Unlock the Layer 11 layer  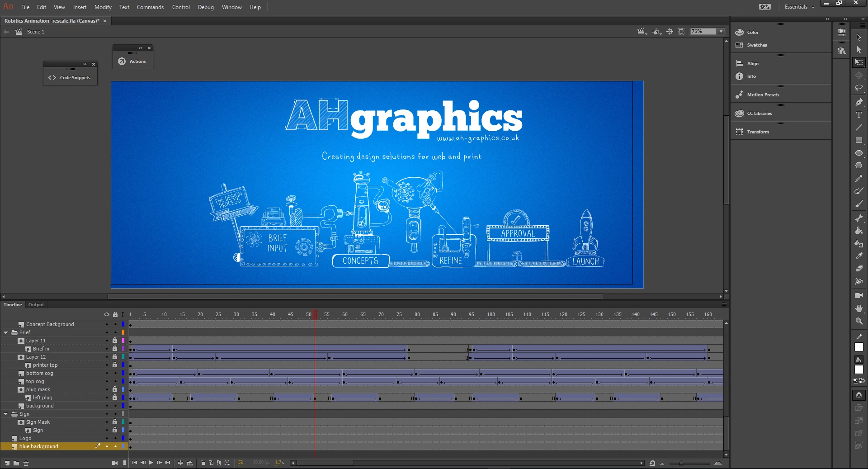(x=115, y=341)
